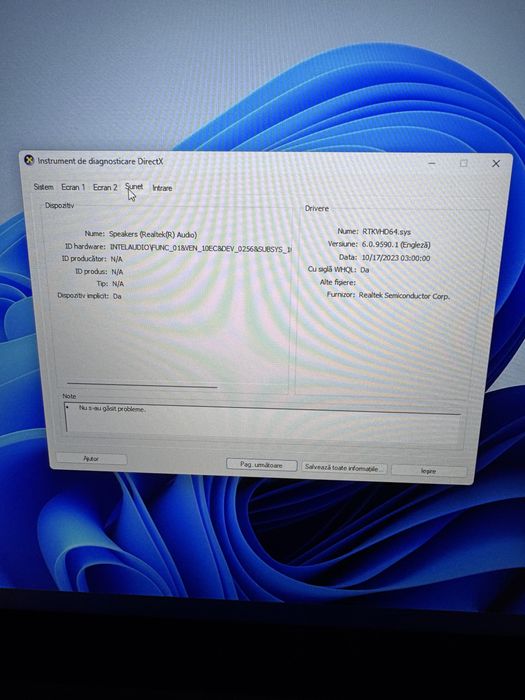Click provider Realtek Semiconductor Corp.
Screen dimensions: 525x700
[x=404, y=296]
